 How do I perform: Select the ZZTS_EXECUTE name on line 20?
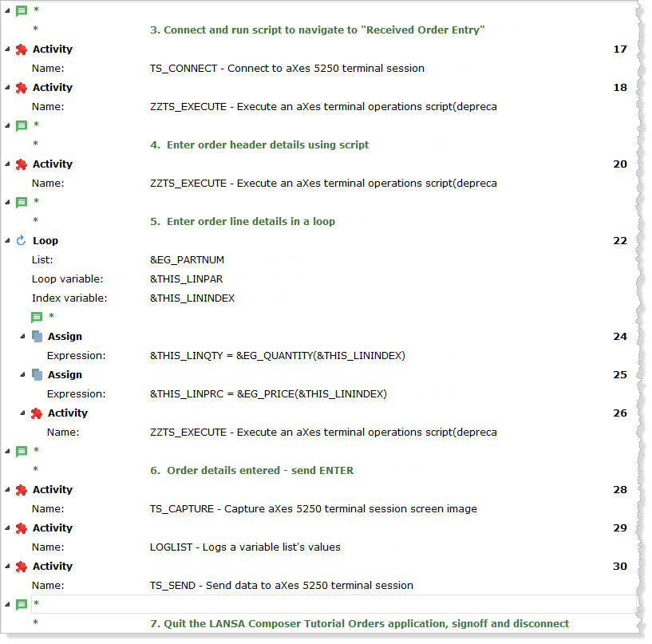pos(323,184)
